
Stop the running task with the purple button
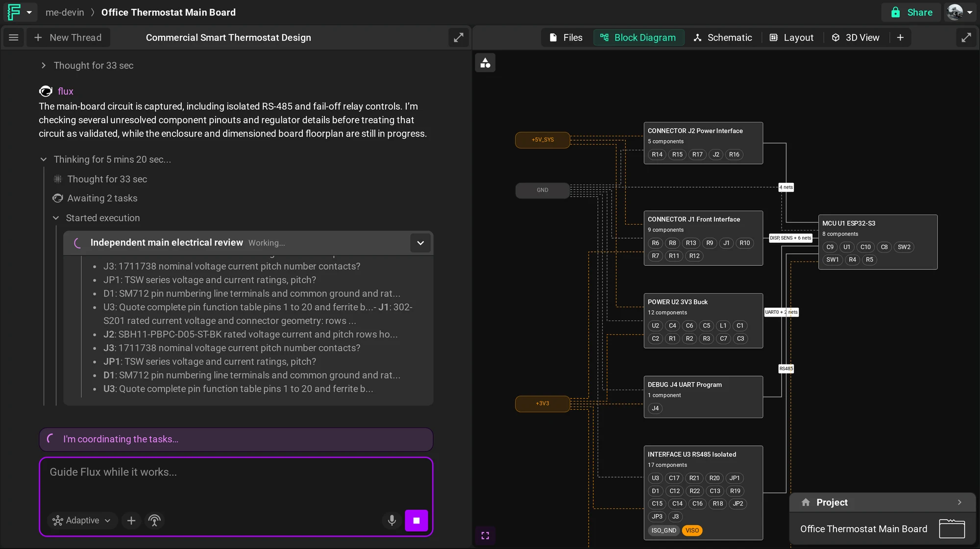pyautogui.click(x=416, y=521)
